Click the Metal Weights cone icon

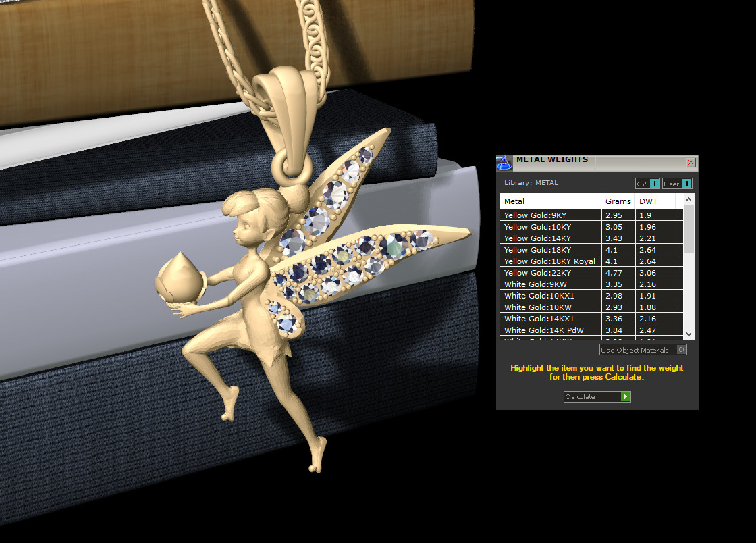coord(504,163)
